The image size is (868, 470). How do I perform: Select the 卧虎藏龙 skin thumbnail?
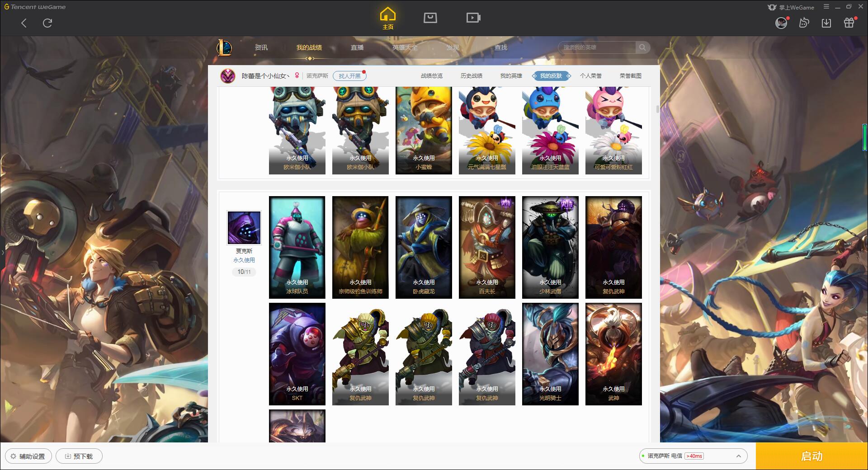pyautogui.click(x=424, y=247)
